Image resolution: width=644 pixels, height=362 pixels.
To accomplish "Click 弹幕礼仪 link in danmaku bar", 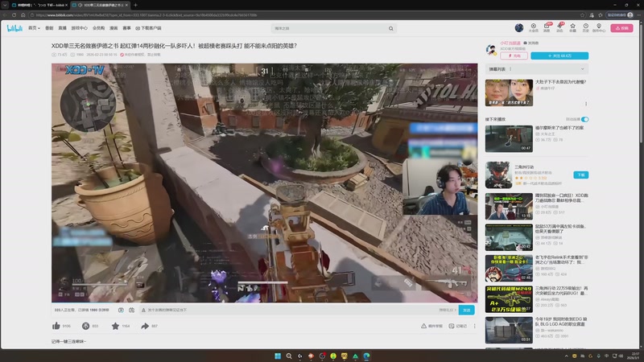I will pos(448,310).
